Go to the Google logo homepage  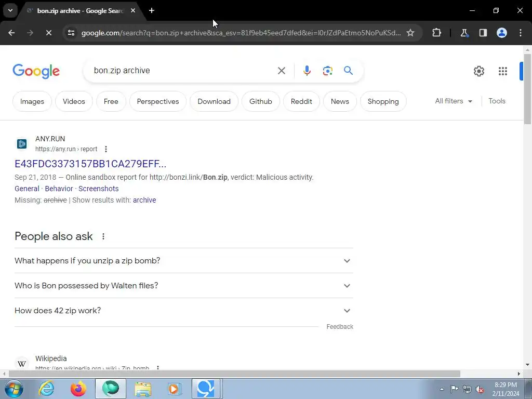pos(36,71)
